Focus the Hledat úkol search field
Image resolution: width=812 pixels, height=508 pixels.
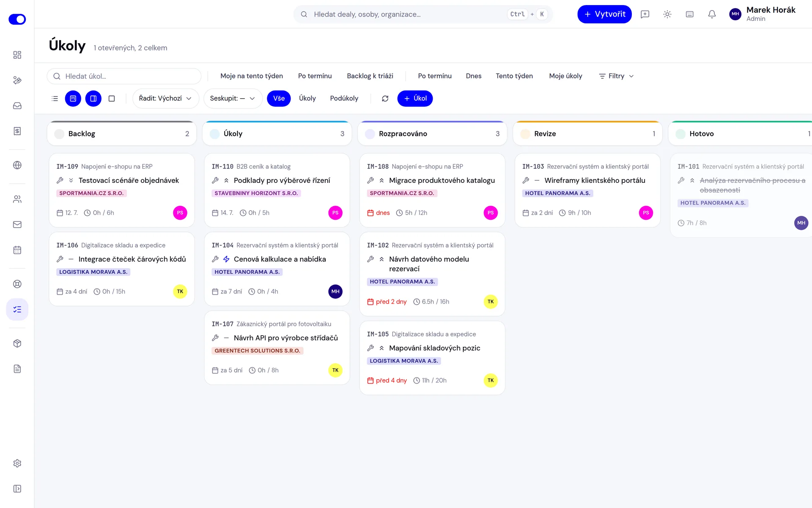pos(124,76)
